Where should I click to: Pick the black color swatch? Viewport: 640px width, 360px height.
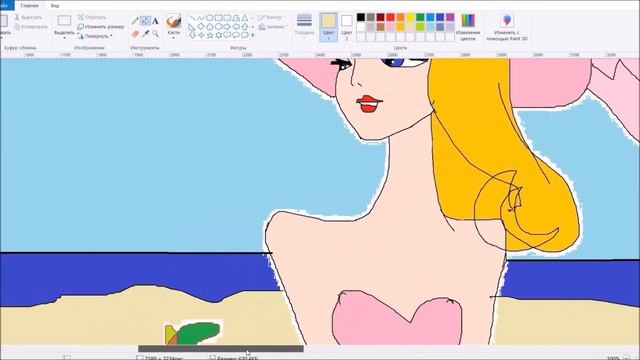click(x=361, y=17)
